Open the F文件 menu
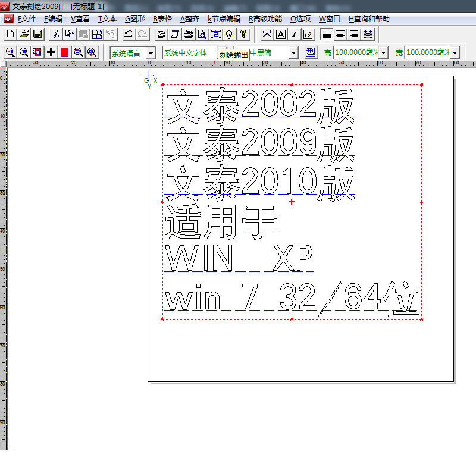Screen dimensions: 476x476 pos(27,19)
